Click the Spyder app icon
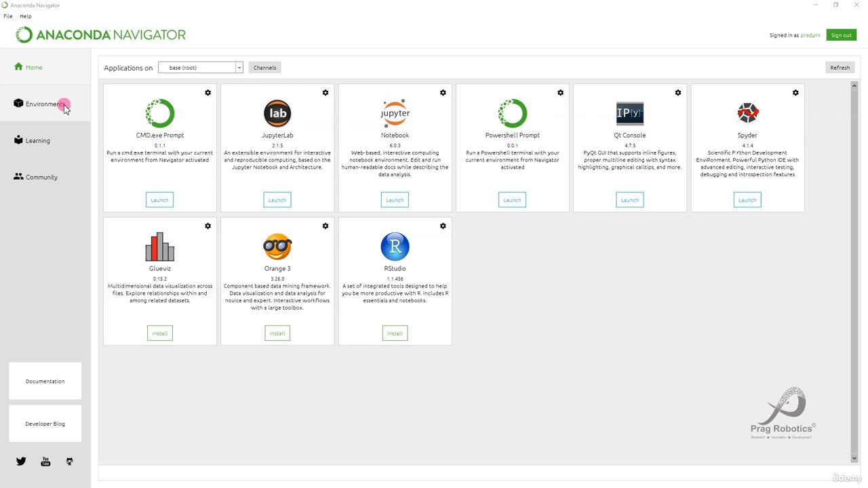The image size is (868, 488). (747, 113)
